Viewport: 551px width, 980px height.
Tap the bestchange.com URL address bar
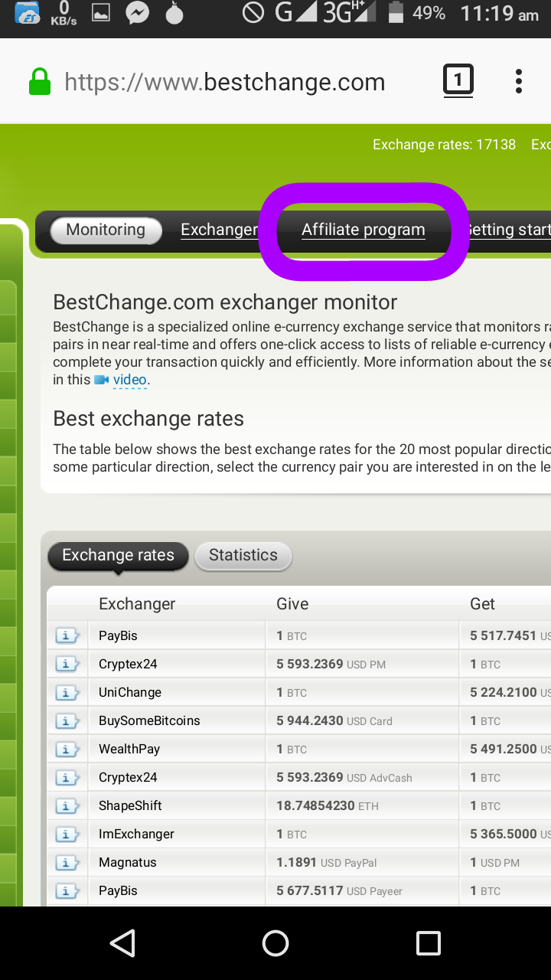(x=224, y=82)
